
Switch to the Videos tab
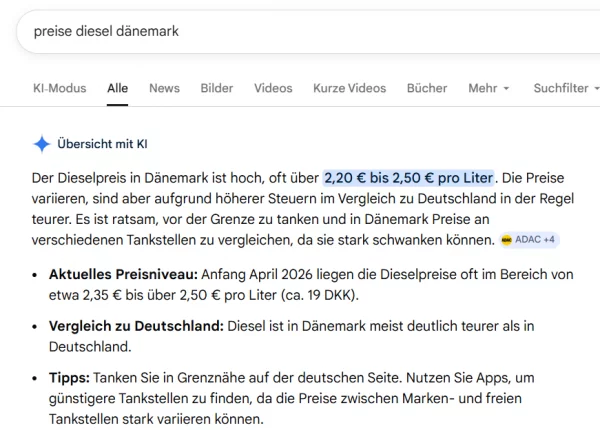273,88
